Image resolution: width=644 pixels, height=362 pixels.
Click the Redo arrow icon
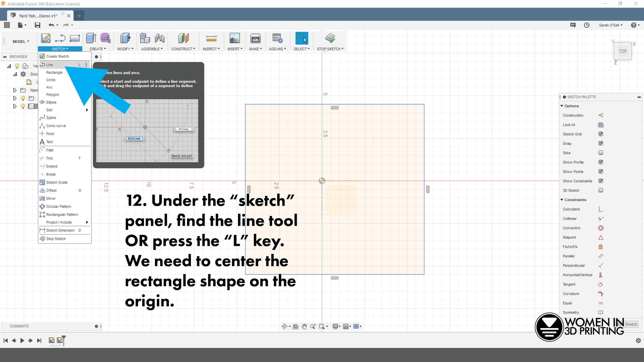(66, 25)
